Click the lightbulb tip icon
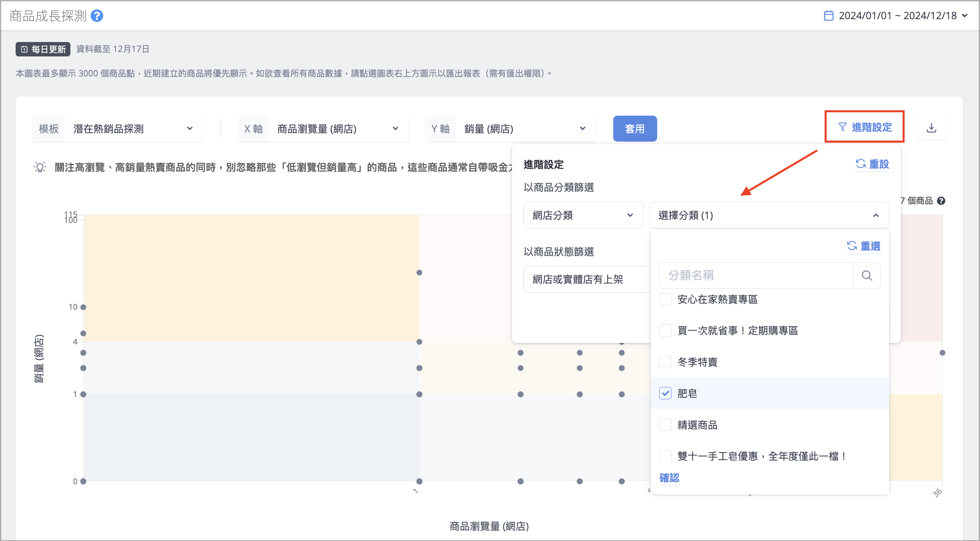Viewport: 980px width, 541px height. click(x=40, y=167)
